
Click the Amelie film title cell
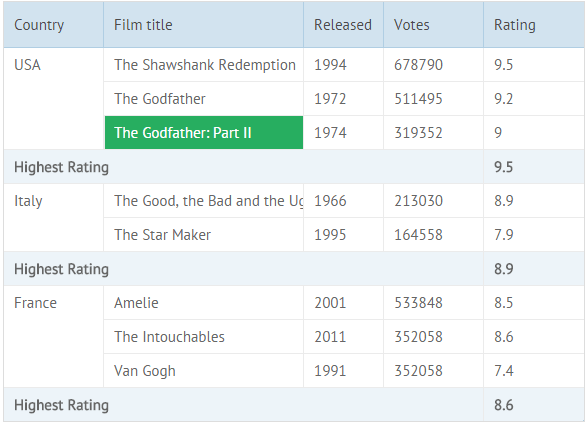[x=203, y=303]
